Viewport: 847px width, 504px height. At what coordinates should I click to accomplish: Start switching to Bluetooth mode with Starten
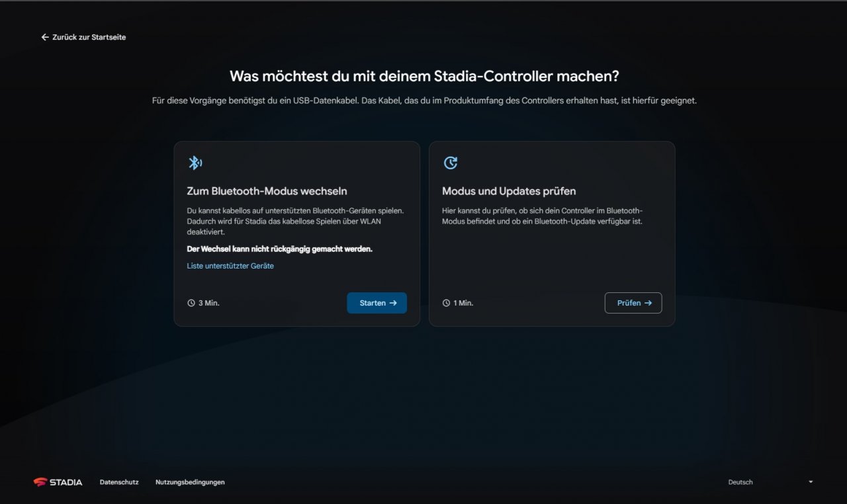tap(377, 303)
